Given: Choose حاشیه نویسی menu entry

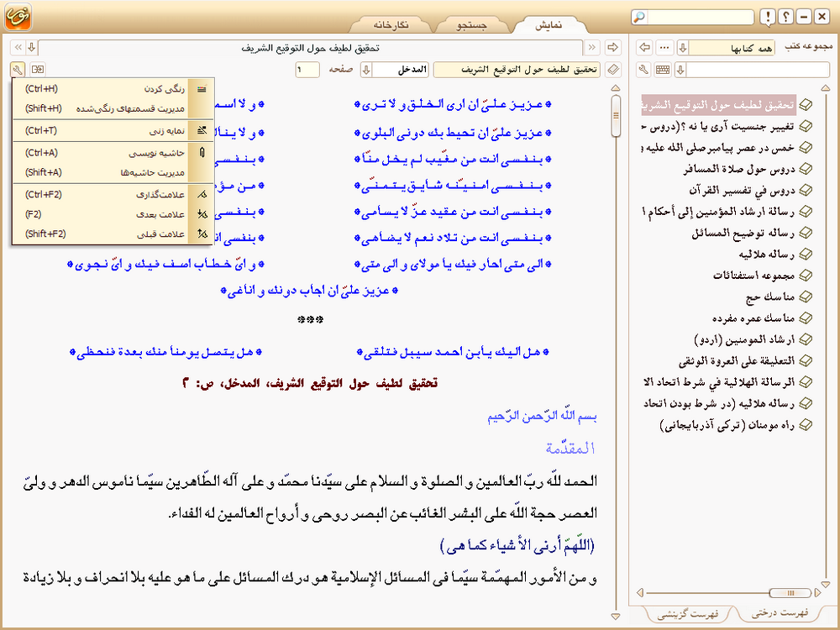Looking at the screenshot, I should tap(113, 153).
